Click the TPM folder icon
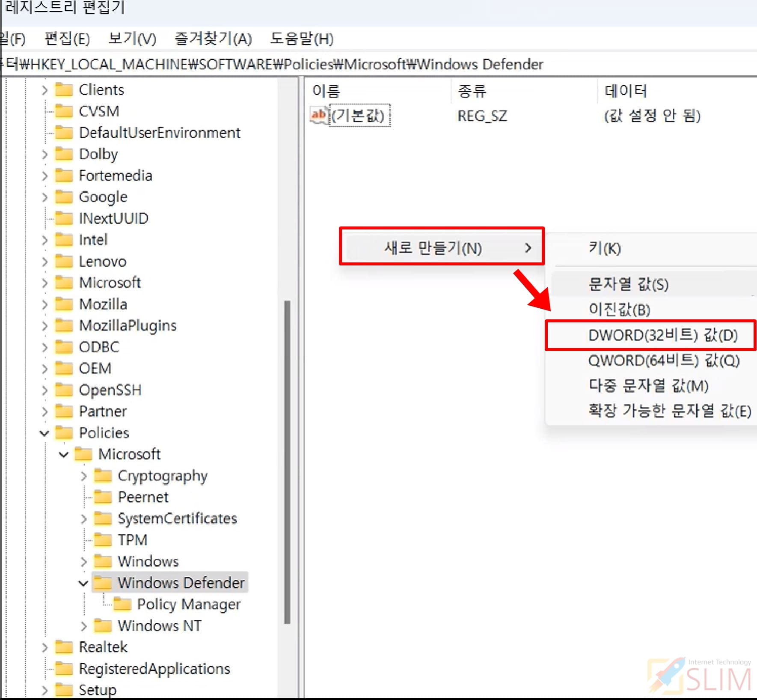This screenshot has width=757, height=700. pos(103,540)
